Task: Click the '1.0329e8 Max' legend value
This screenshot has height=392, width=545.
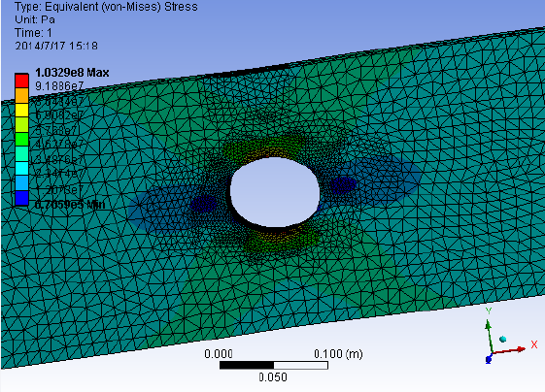Action: tap(72, 73)
